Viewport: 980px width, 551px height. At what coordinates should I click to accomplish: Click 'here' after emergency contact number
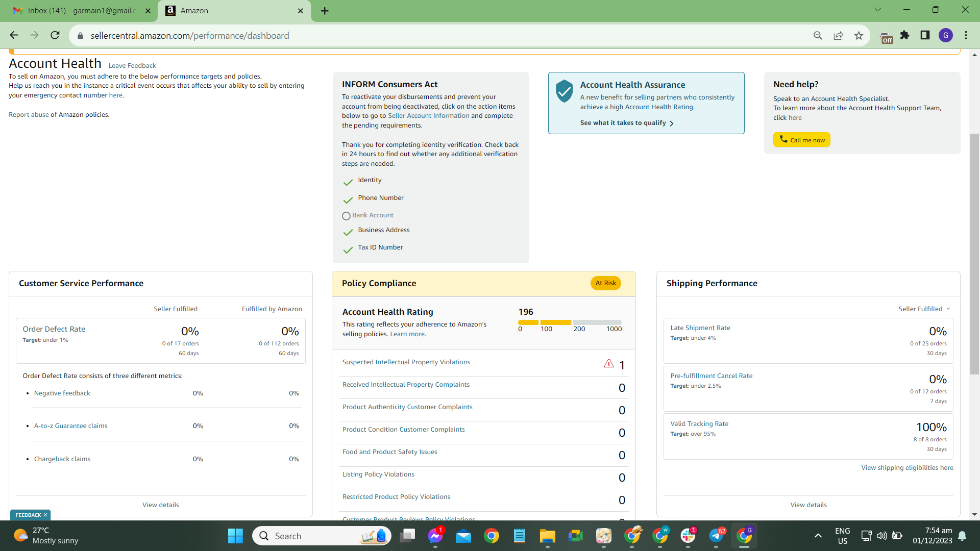(x=116, y=95)
